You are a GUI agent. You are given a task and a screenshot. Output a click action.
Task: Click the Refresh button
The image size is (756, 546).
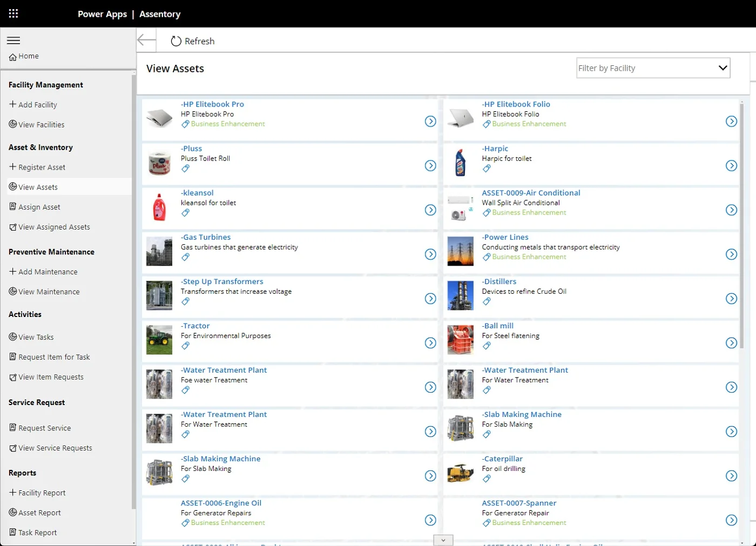(193, 41)
